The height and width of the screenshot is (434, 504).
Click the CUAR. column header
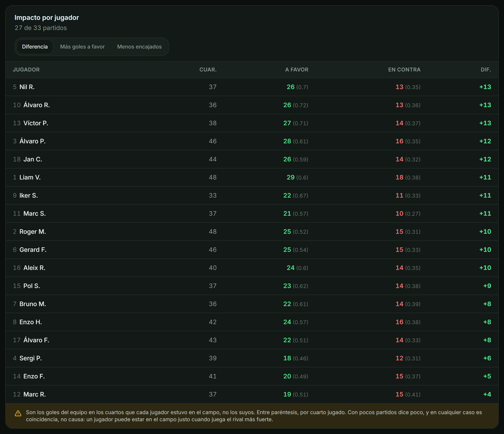pos(208,70)
